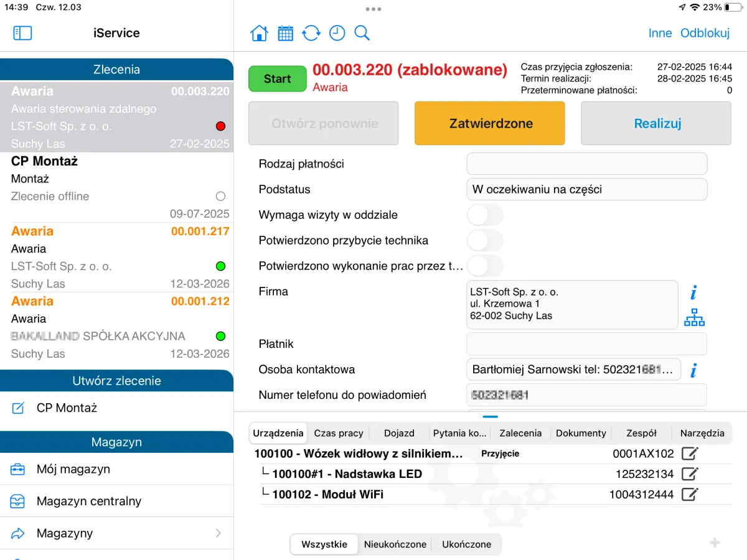Image resolution: width=747 pixels, height=560 pixels.
Task: Click the magnifier search icon
Action: [x=362, y=34]
